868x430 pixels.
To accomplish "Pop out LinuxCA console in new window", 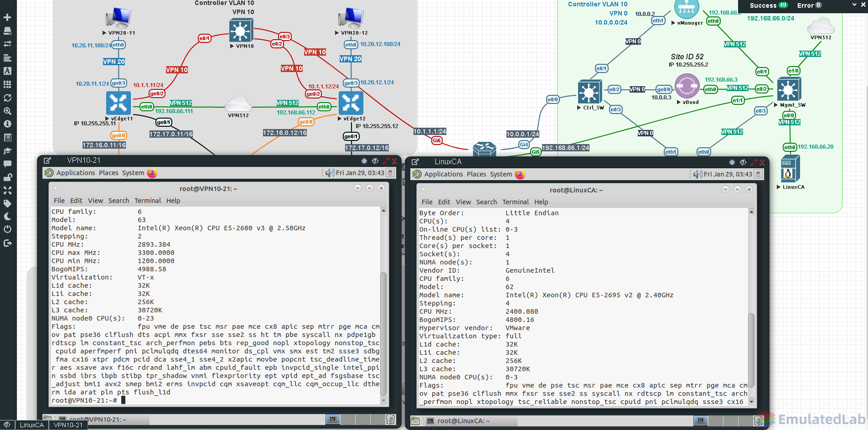I will point(415,162).
